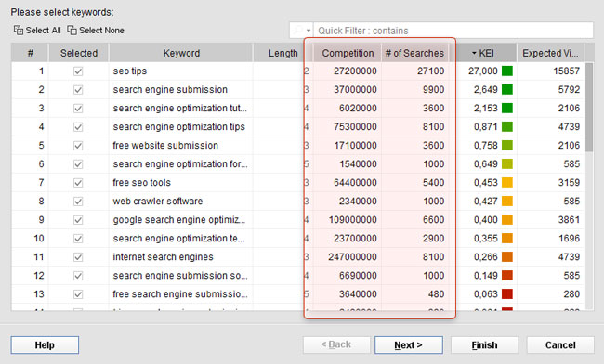Viewport: 604px width, 364px height.
Task: Select 'google search engine optimiz...' keyword
Action: tap(178, 220)
